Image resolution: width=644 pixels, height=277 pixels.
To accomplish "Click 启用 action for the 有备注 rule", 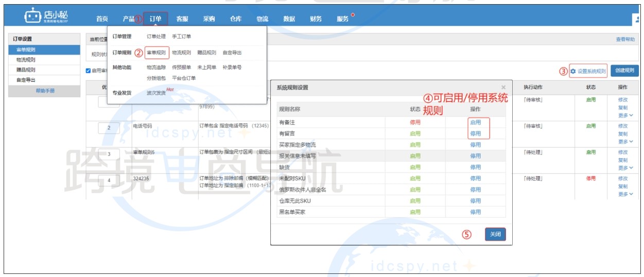I will (475, 122).
